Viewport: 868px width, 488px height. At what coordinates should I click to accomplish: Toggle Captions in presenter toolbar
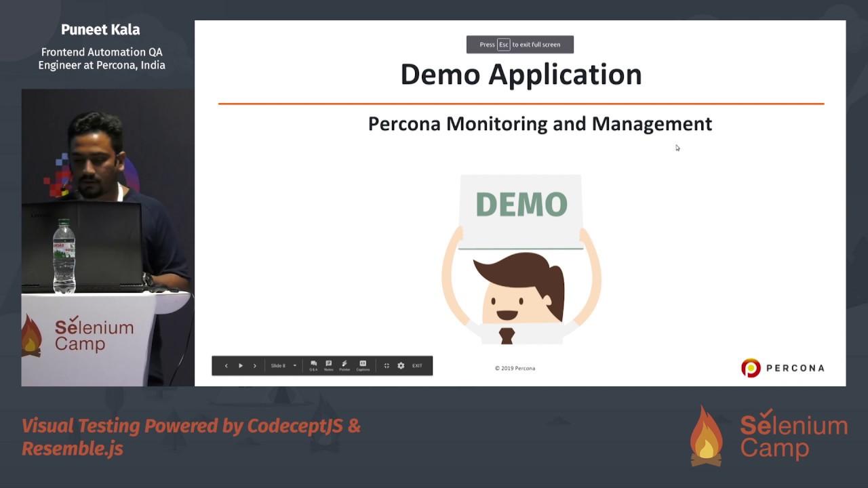tap(363, 365)
